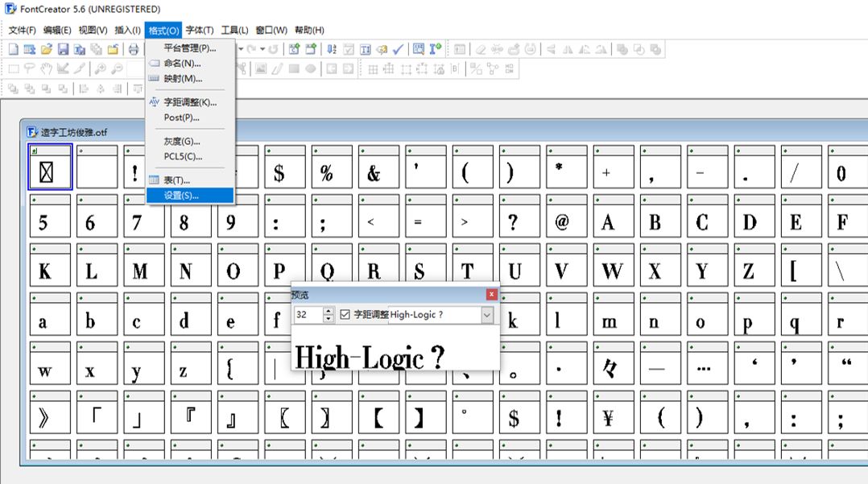Click the blue checkmark Validate icon
The height and width of the screenshot is (484, 868).
click(398, 49)
